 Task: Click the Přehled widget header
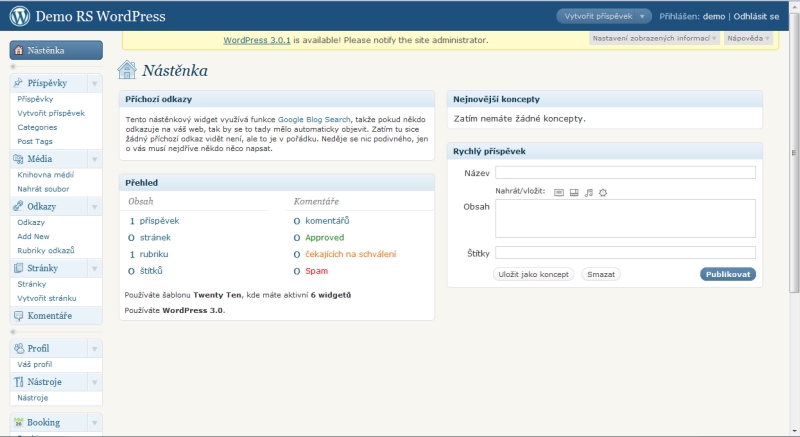[277, 183]
